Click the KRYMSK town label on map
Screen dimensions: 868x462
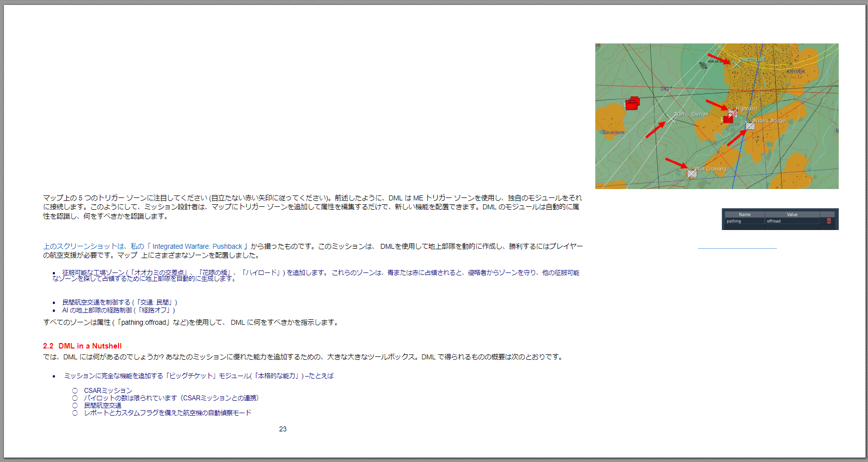pos(795,72)
